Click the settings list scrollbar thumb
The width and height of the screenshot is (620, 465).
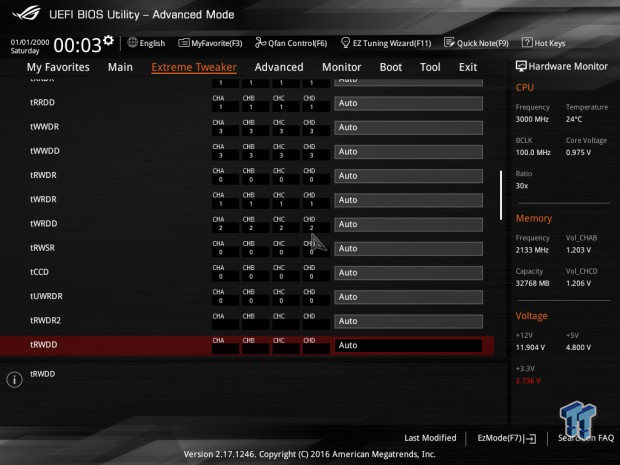tap(501, 195)
